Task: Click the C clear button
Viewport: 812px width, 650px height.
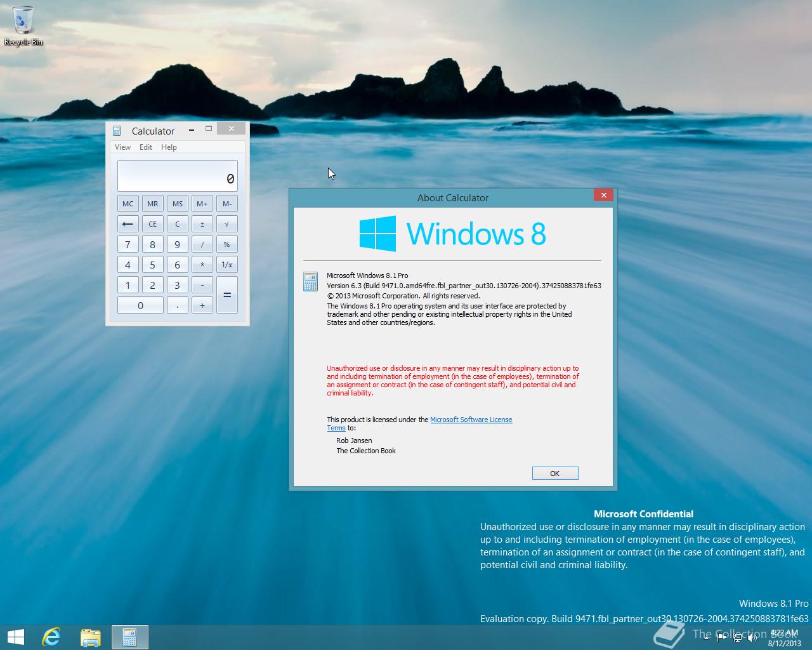Action: [178, 224]
